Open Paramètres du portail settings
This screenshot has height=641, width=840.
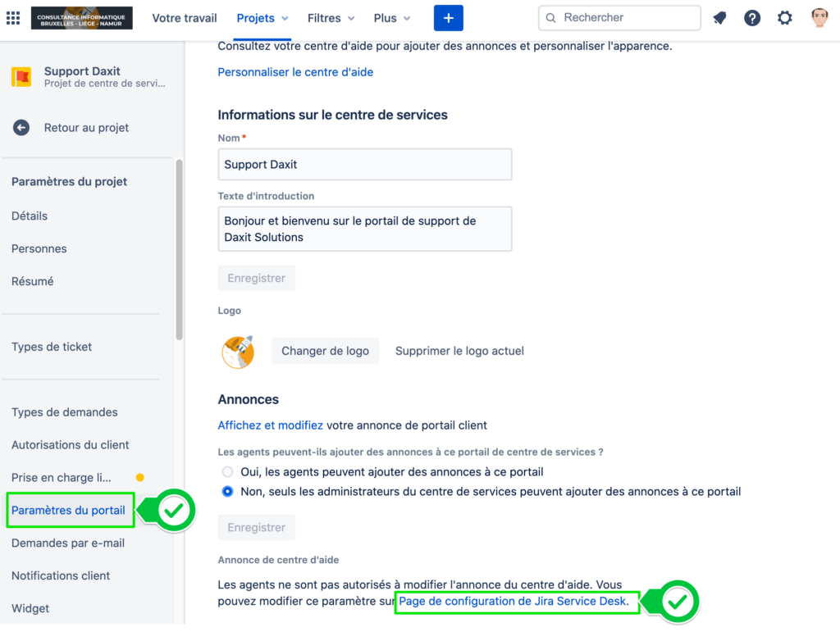[68, 510]
